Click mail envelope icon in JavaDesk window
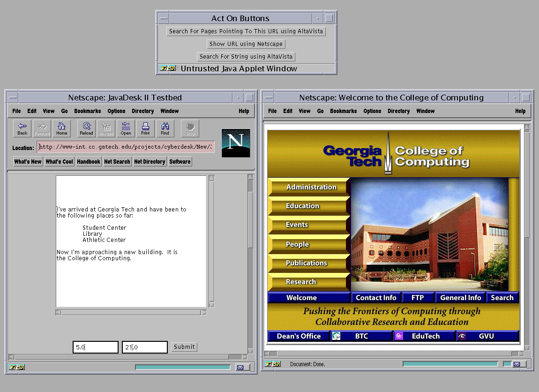The image size is (539, 392). [240, 368]
